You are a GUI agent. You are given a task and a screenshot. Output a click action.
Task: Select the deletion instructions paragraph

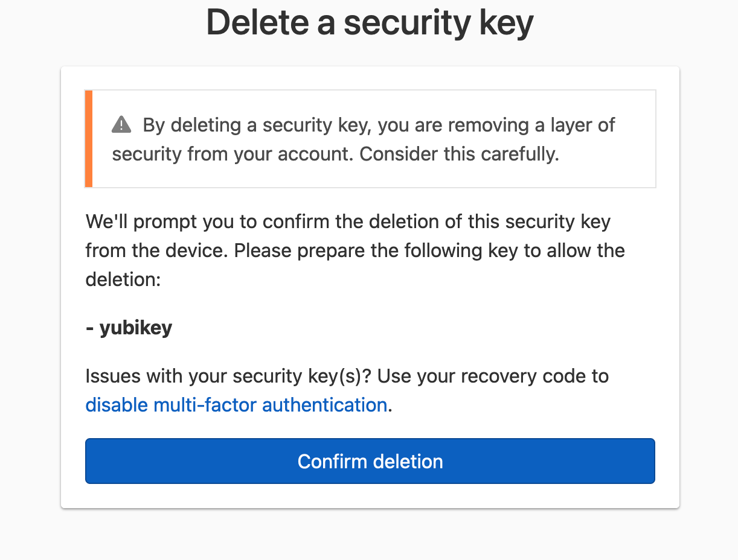click(x=355, y=250)
